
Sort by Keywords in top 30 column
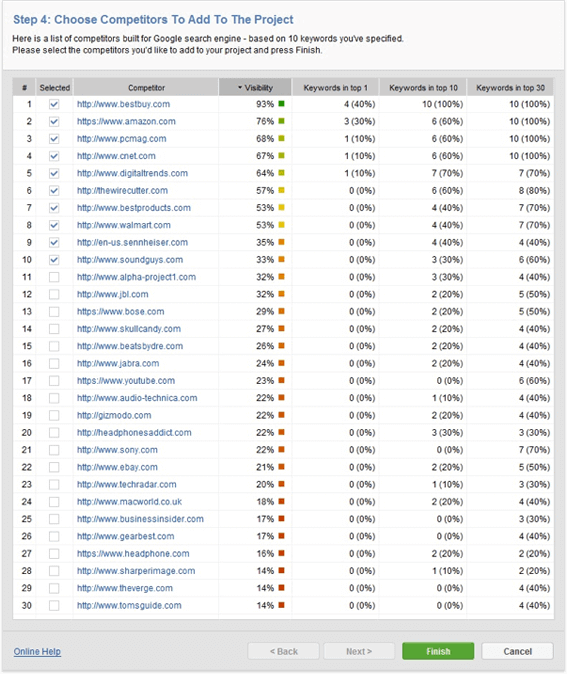510,87
